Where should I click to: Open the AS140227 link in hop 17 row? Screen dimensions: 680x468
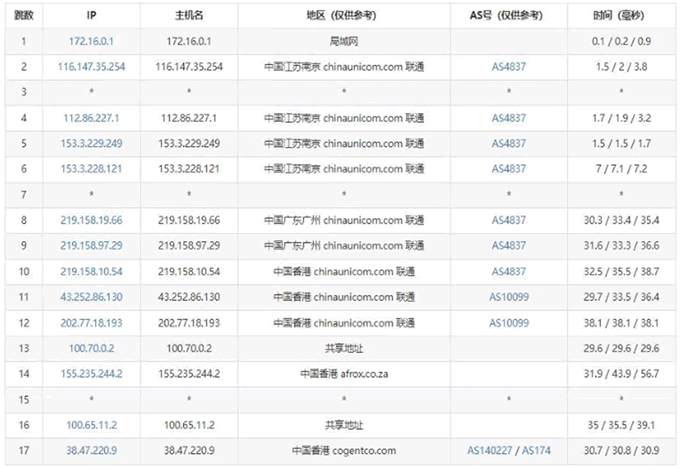pos(491,450)
